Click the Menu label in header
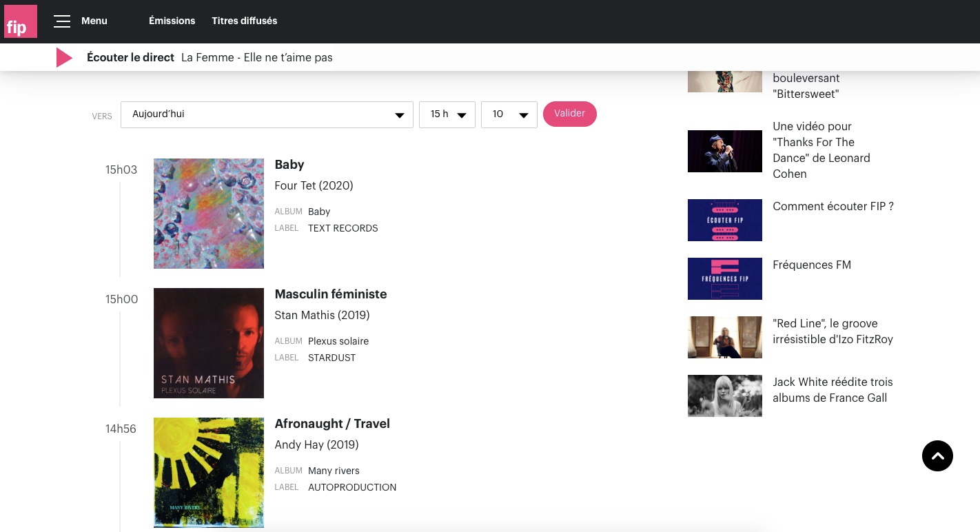This screenshot has height=532, width=980. [94, 21]
